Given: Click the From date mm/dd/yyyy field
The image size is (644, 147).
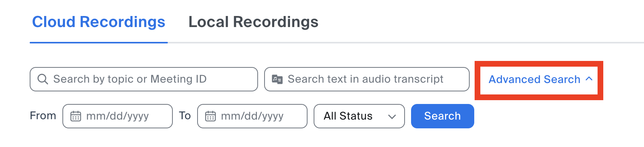Looking at the screenshot, I should tap(118, 116).
